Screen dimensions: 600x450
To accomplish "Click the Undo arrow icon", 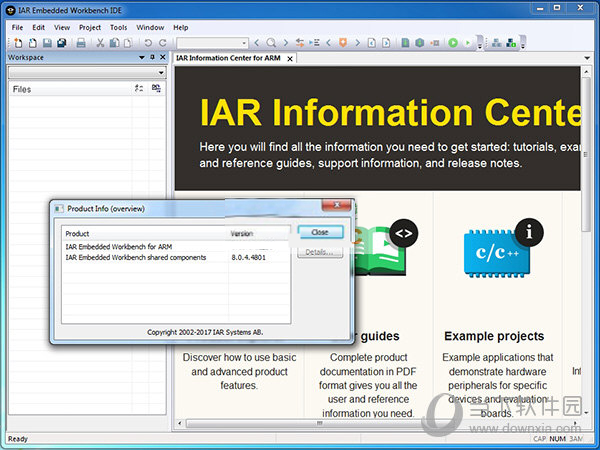I will [148, 43].
